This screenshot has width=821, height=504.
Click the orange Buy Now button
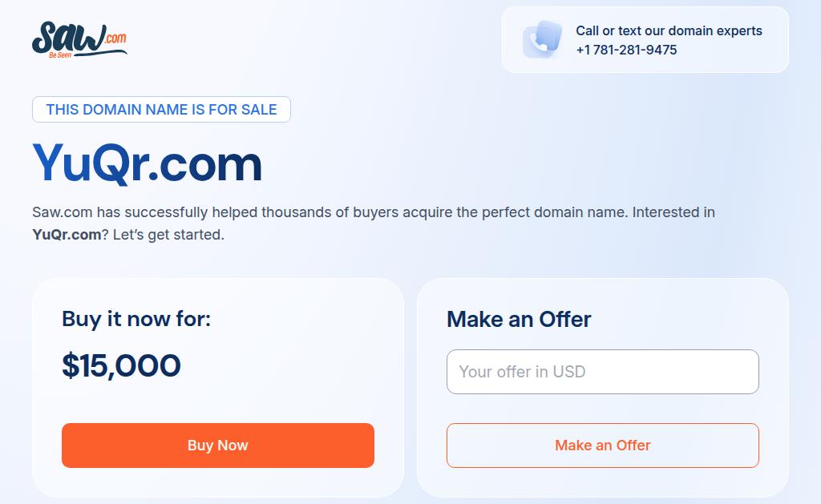[218, 446]
